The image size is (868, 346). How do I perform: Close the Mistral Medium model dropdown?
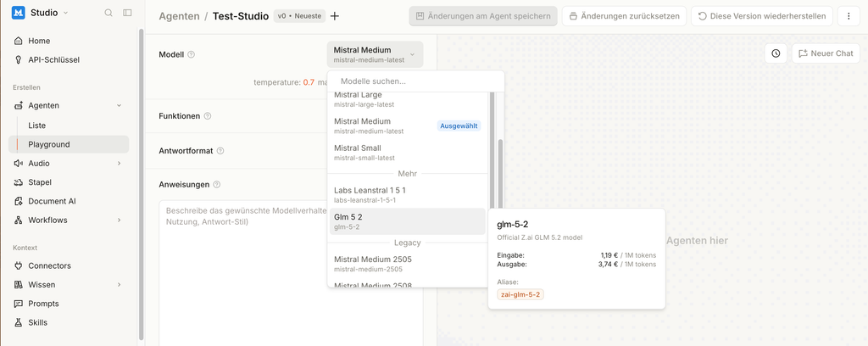(375, 54)
